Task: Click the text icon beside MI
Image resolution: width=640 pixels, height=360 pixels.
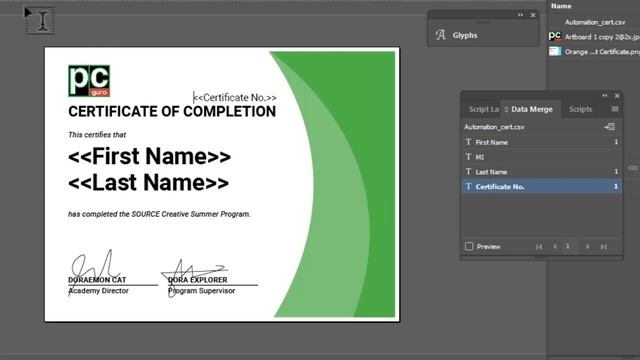Action: [468, 157]
